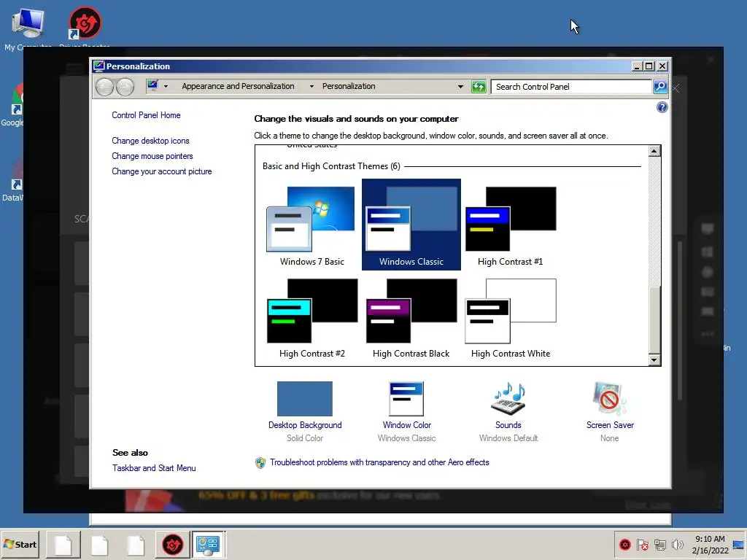Open second blank document taskbar item
747x560 pixels.
pos(99,545)
